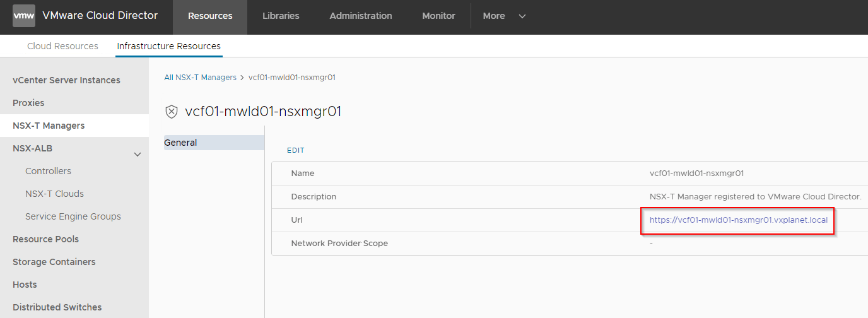Click the VMware vmw logo icon
The image size is (868, 318).
[24, 16]
